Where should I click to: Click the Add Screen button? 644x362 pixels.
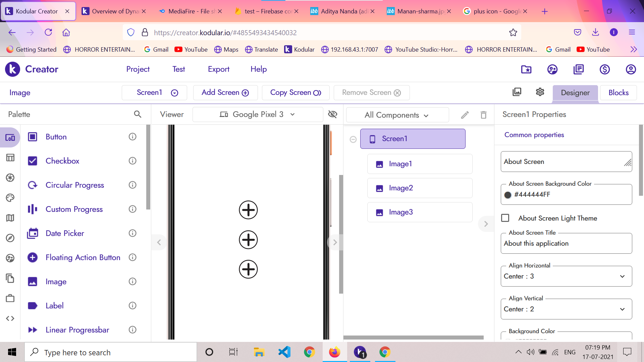coord(225,93)
